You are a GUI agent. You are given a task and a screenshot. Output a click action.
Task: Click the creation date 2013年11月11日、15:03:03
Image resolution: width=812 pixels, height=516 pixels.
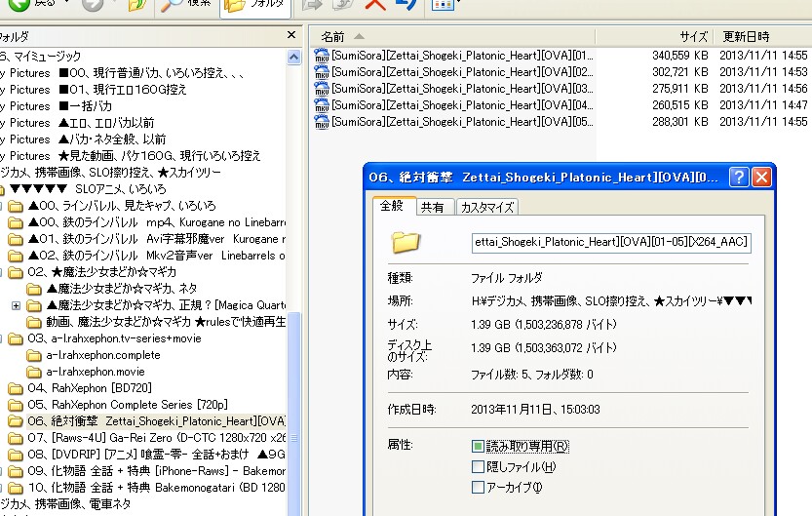[x=535, y=410]
